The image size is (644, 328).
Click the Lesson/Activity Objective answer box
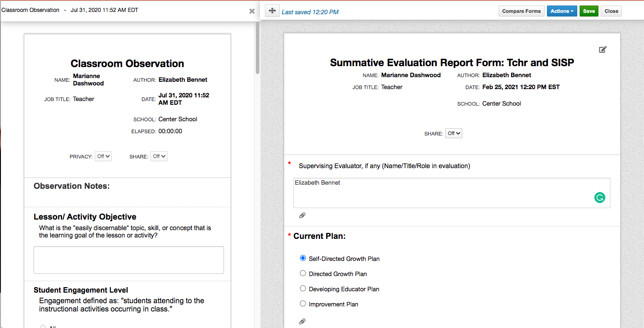click(128, 260)
